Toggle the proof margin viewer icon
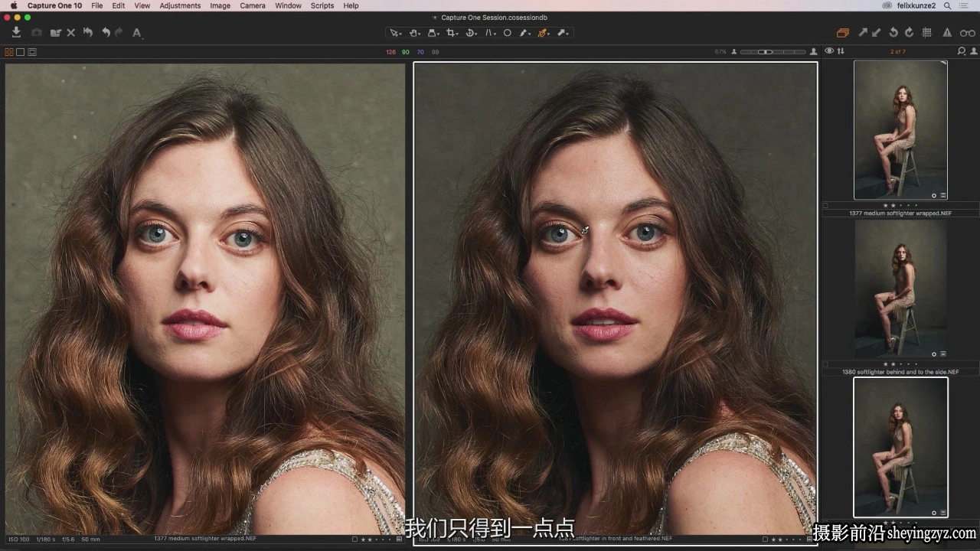 coord(32,52)
